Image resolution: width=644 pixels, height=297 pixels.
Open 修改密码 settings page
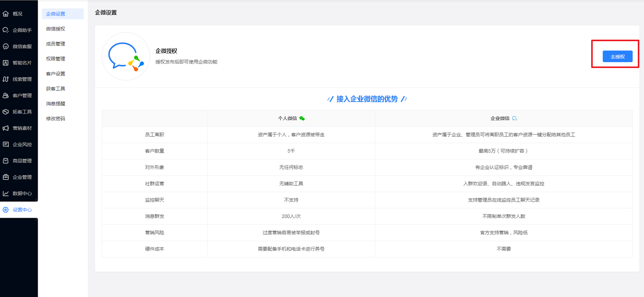[x=56, y=119]
